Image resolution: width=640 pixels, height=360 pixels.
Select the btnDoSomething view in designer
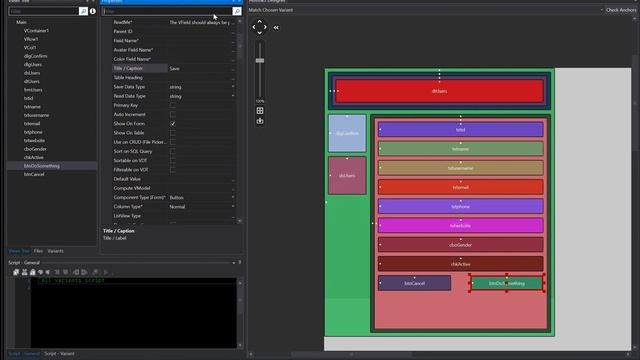(507, 283)
